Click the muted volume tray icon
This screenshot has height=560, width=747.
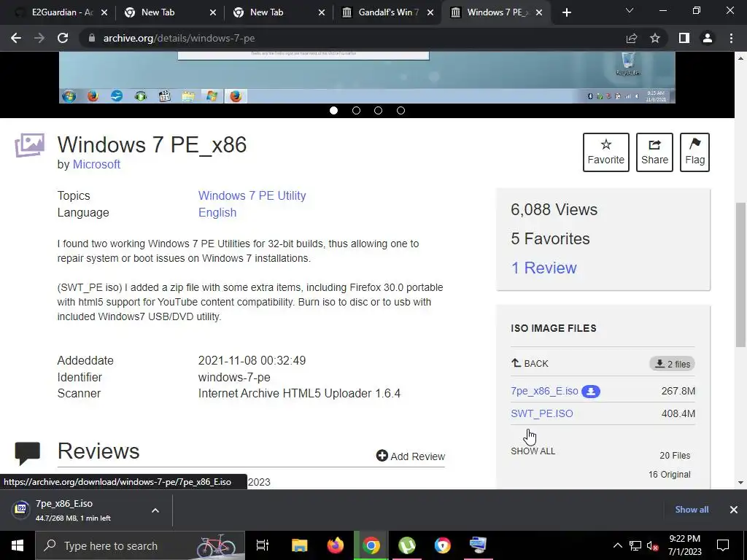point(653,545)
